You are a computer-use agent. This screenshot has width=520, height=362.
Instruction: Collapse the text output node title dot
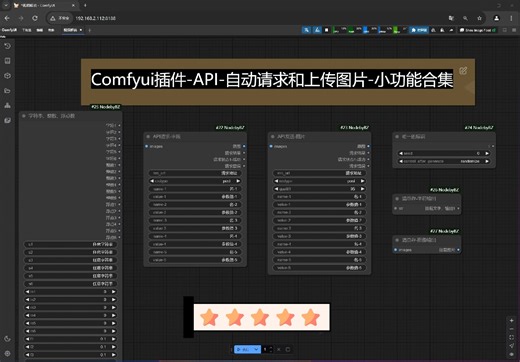[397, 198]
